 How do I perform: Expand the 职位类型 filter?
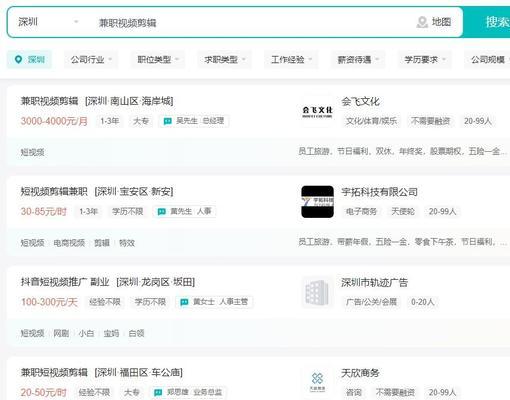(158, 60)
